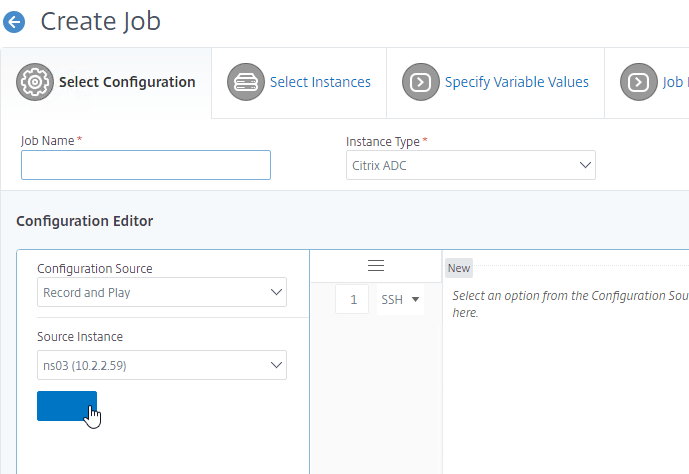
Task: Click the line number 1 box
Action: [x=352, y=299]
